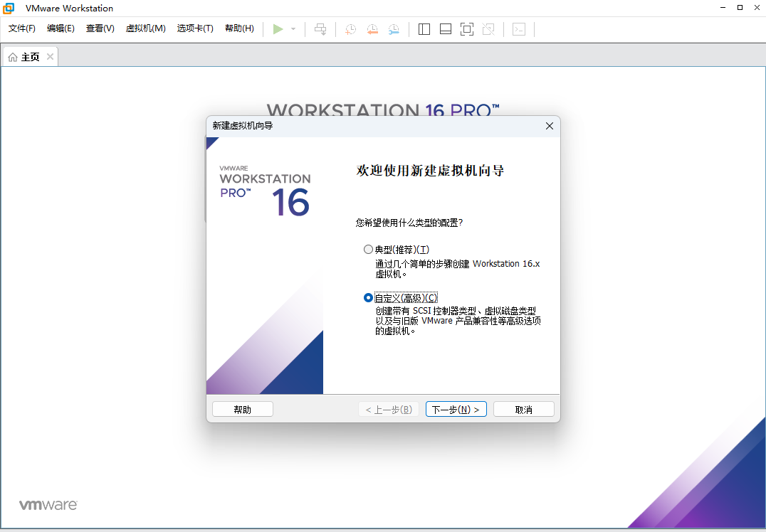Open the power options dropdown arrow
This screenshot has width=766, height=532.
tap(293, 29)
